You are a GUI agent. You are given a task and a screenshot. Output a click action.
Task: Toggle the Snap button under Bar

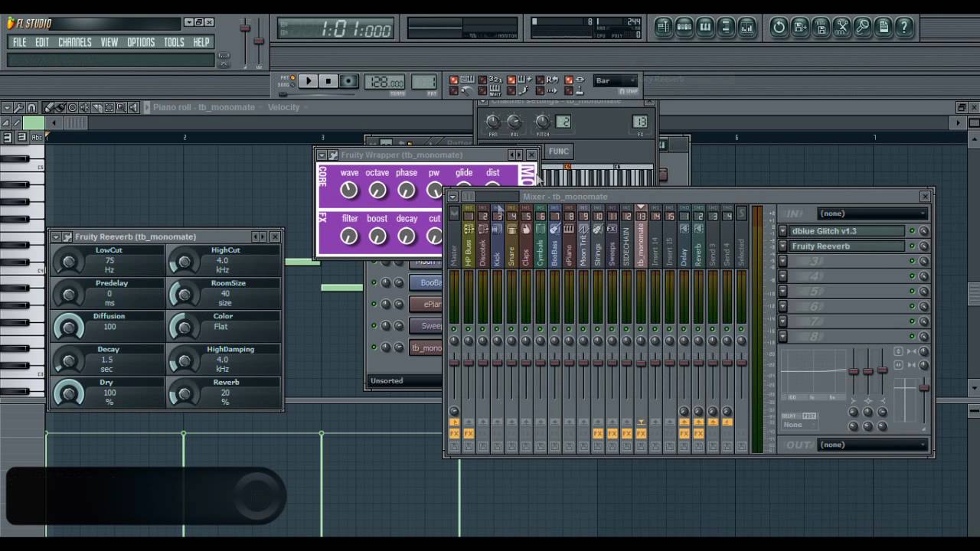[x=628, y=92]
